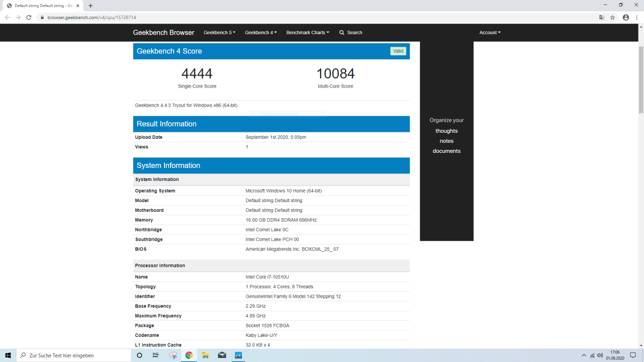Click the single-core score 4444
The width and height of the screenshot is (644, 362).
pyautogui.click(x=197, y=73)
